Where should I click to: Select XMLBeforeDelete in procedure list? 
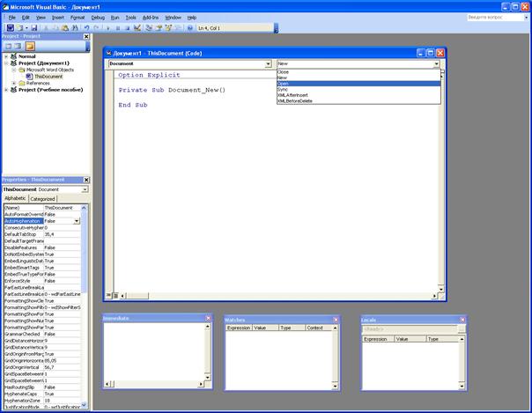(358, 101)
